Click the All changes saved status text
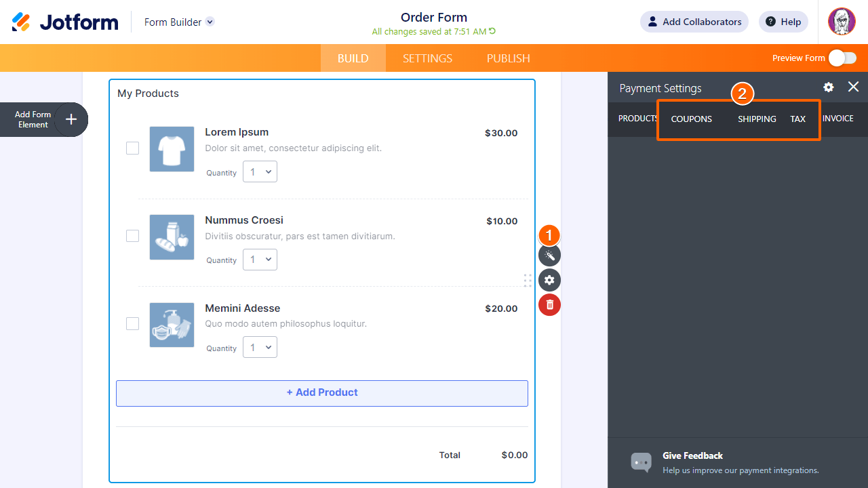The width and height of the screenshot is (868, 488). [x=429, y=32]
